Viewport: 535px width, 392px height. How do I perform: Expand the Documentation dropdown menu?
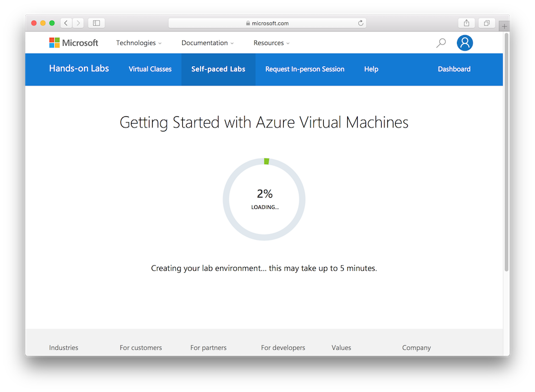[207, 43]
